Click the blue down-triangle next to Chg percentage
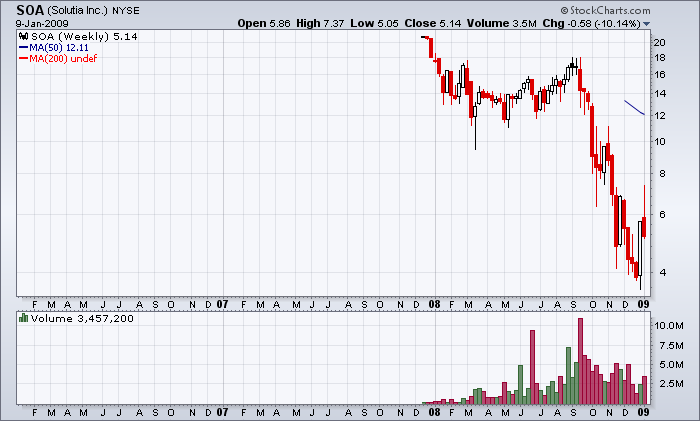Screen dimensions: 700x421 coord(646,24)
